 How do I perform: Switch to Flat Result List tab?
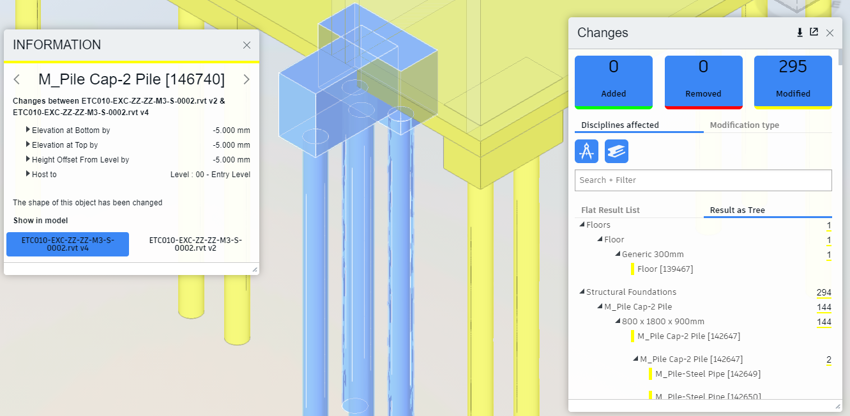(x=610, y=210)
